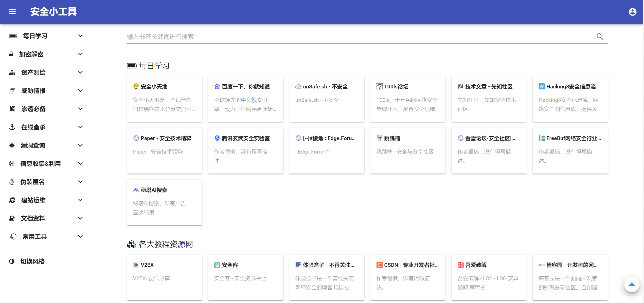This screenshot has width=644, height=303.
Task: Click the 在线查杀 anchor icon
Action: pos(12,127)
